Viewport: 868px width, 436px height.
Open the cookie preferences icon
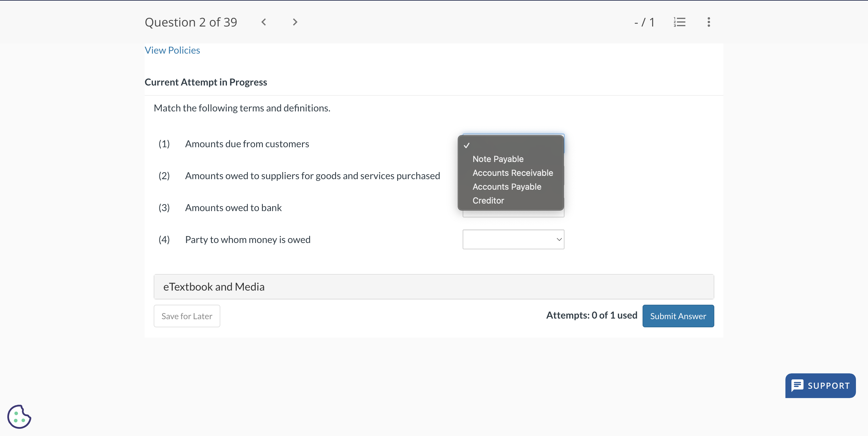tap(19, 416)
